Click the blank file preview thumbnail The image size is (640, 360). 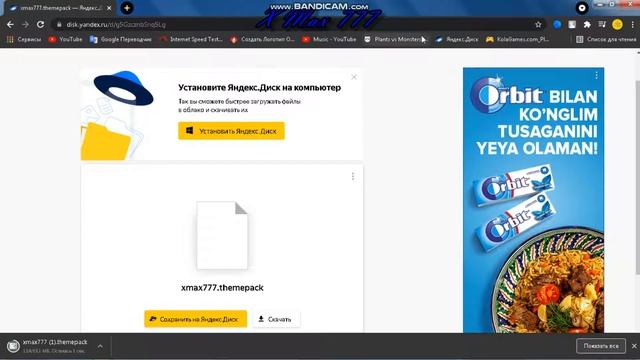(x=222, y=236)
